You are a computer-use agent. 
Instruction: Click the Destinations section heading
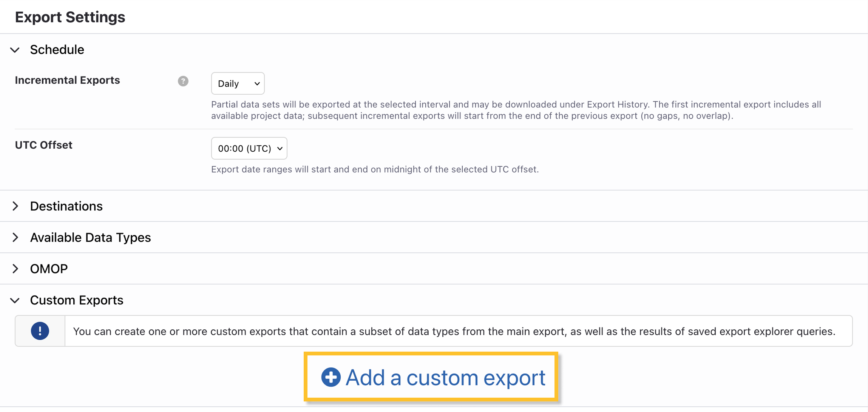66,206
